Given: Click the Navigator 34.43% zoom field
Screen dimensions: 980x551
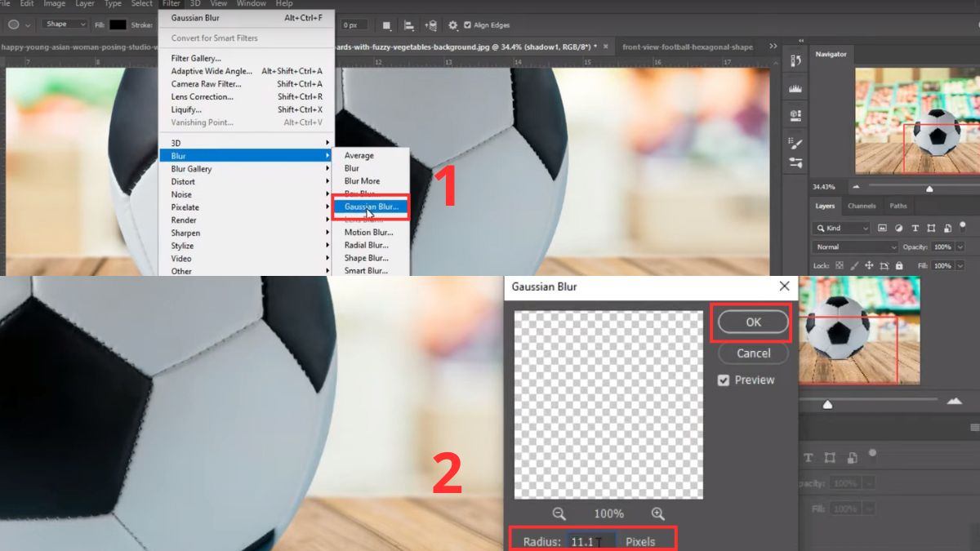Looking at the screenshot, I should (824, 187).
